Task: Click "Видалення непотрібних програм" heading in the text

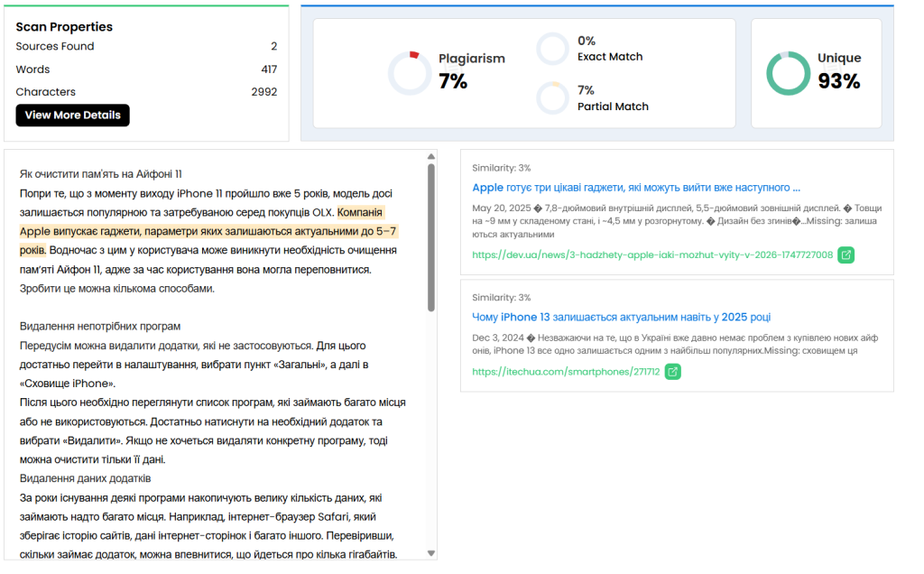Action: (x=100, y=326)
